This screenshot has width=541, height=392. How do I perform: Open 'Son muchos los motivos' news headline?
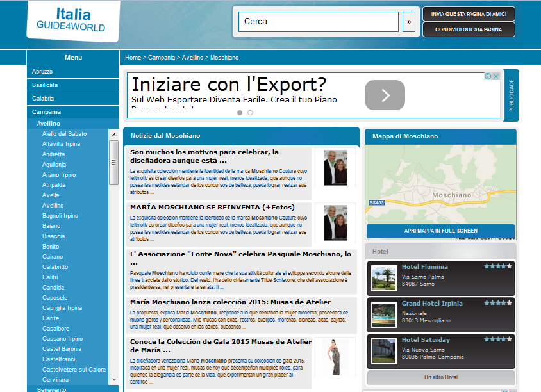point(204,156)
